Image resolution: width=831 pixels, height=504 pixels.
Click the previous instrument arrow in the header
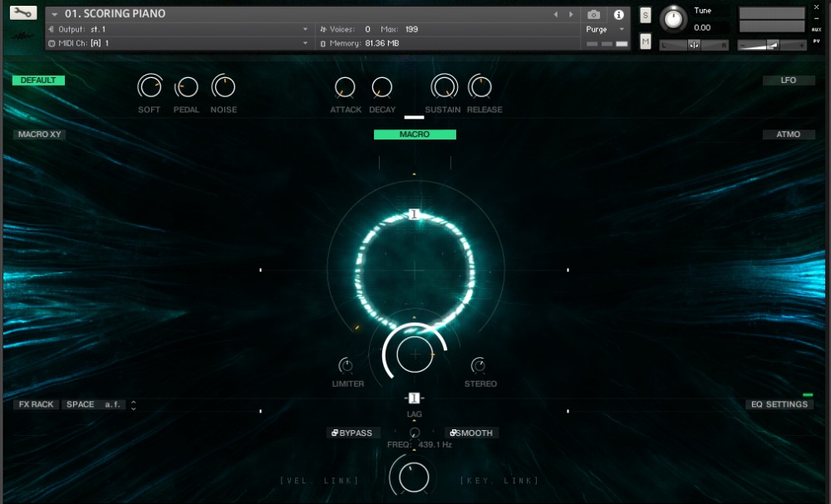point(555,13)
